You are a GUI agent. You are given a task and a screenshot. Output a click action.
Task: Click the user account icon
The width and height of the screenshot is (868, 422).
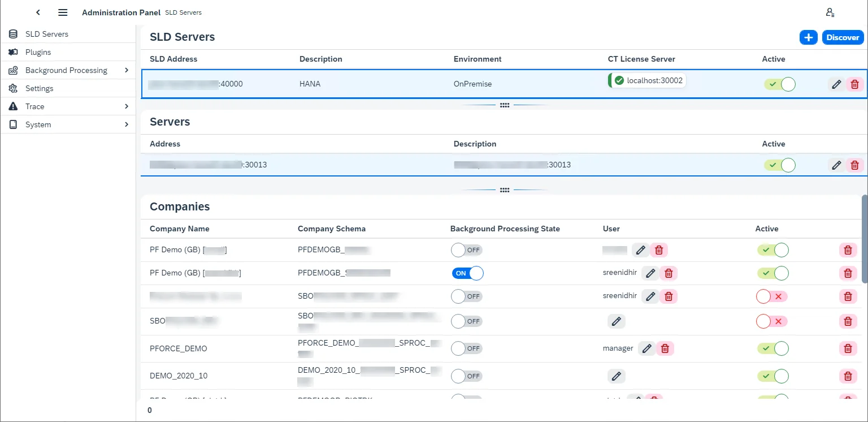point(830,12)
